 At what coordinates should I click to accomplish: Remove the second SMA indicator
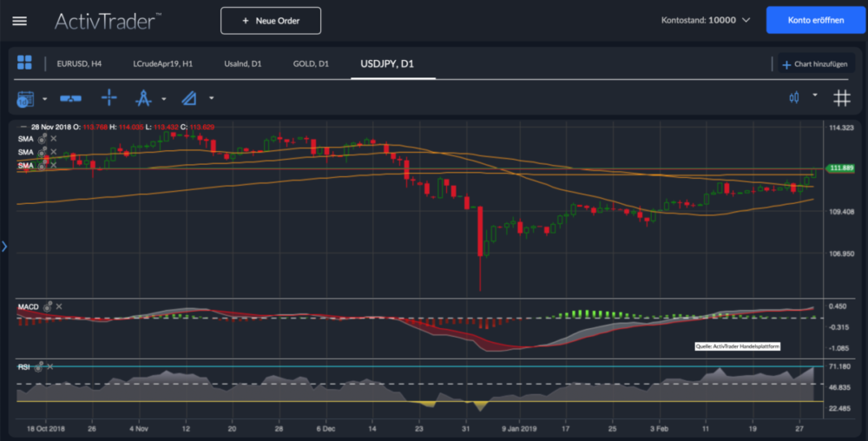pyautogui.click(x=54, y=152)
